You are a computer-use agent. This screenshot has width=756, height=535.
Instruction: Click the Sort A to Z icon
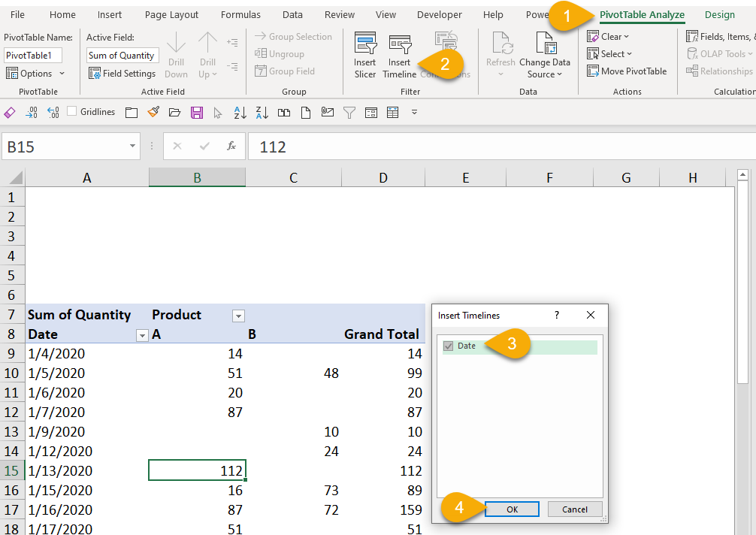coord(240,113)
